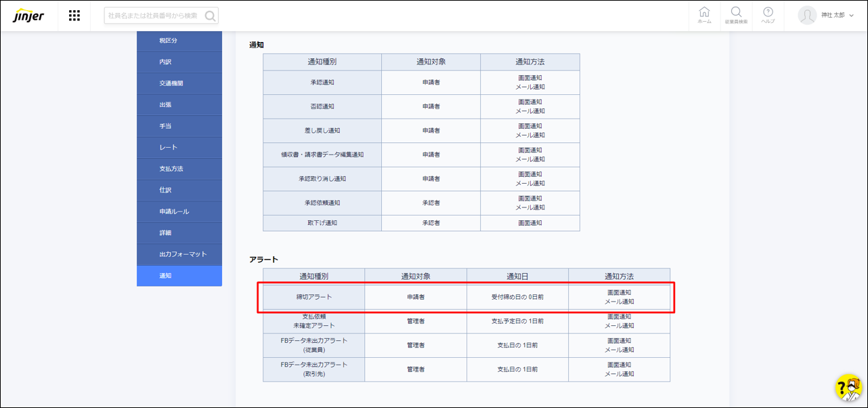This screenshot has height=408, width=868.
Task: Click the jinjer logo
Action: 28,16
